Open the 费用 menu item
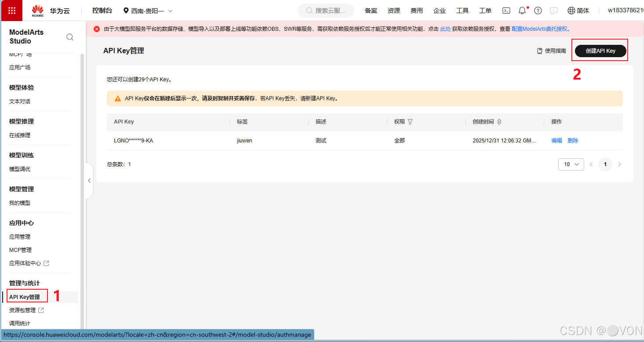 click(416, 10)
